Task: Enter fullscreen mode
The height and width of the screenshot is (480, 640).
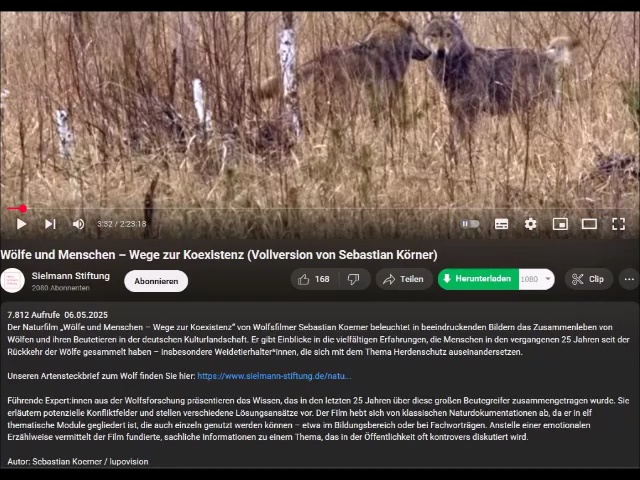Action: tap(618, 224)
